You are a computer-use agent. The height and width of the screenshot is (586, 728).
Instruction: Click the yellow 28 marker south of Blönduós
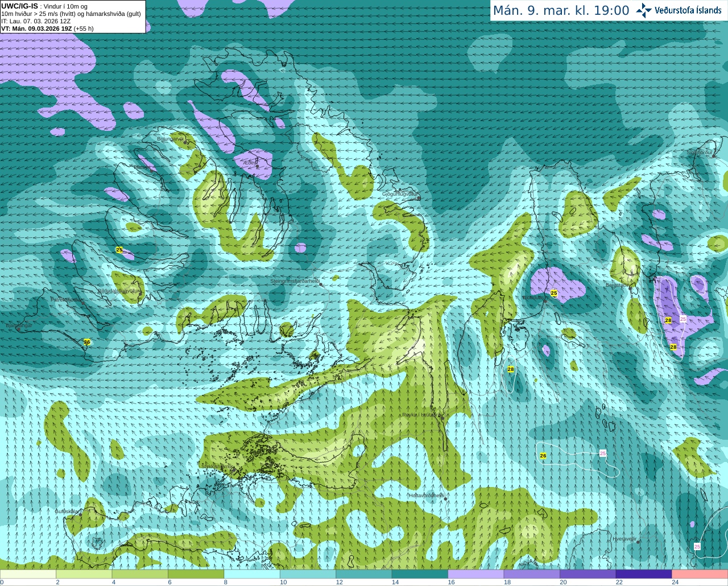[x=511, y=369]
